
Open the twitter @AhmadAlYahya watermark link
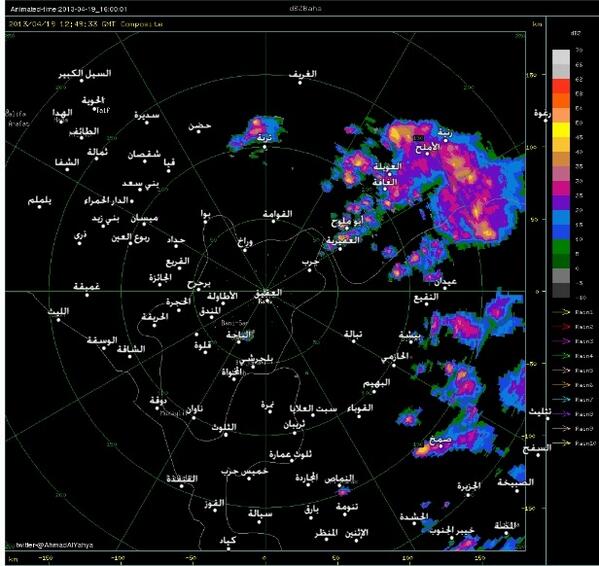(x=55, y=545)
